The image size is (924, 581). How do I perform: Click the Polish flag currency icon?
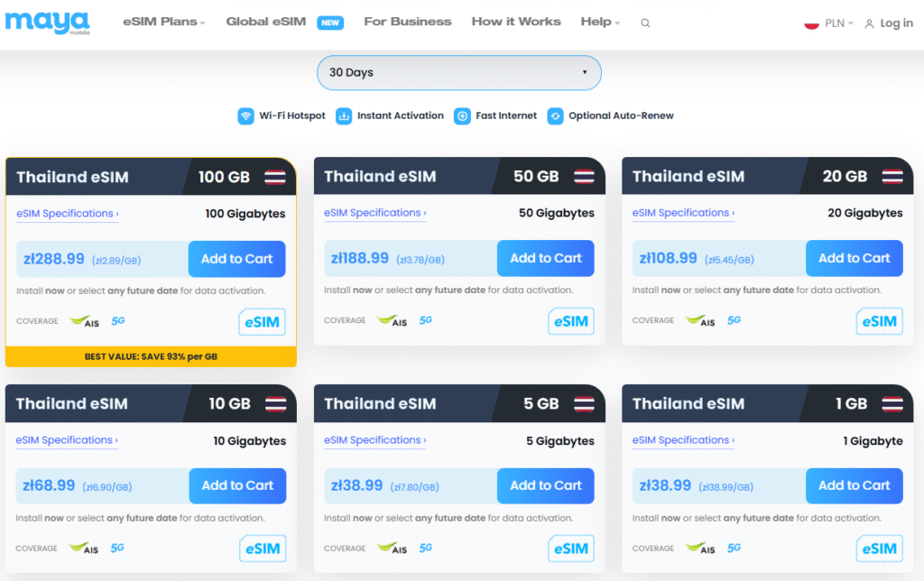[x=811, y=23]
